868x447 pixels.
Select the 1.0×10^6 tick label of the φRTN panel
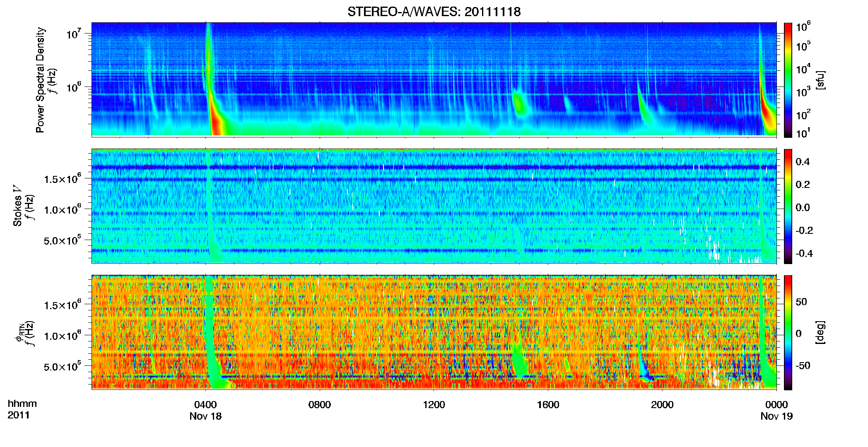63,335
